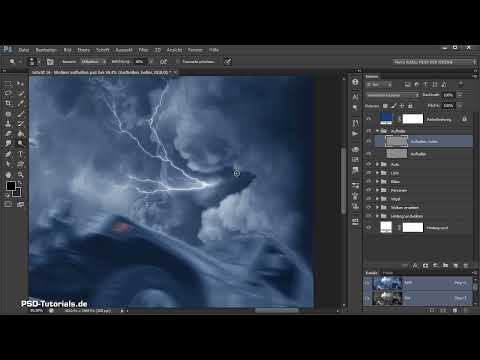Expand the Auto group
Image resolution: width=480 pixels, height=360 pixels.
coord(377,164)
